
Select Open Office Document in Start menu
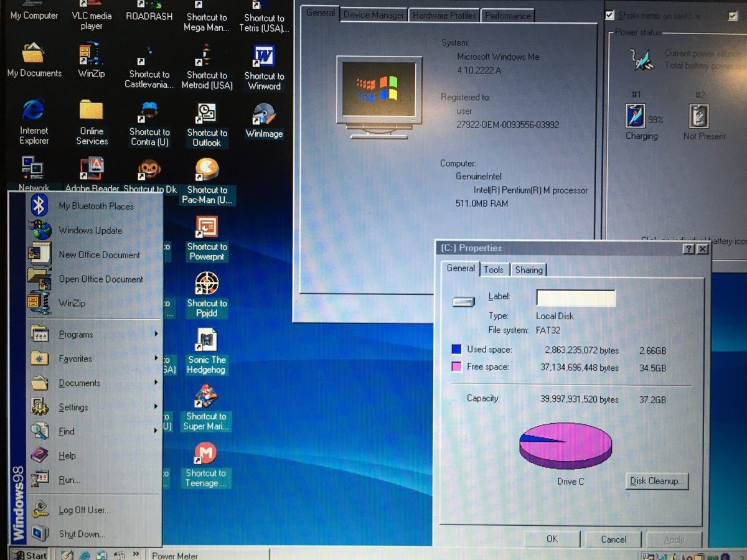pos(94,279)
